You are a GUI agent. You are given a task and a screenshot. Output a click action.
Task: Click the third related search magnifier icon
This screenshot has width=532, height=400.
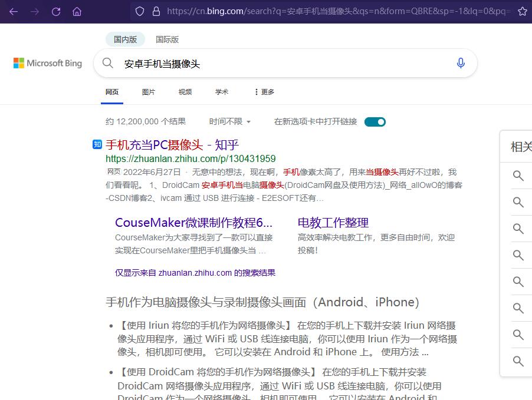(518, 229)
